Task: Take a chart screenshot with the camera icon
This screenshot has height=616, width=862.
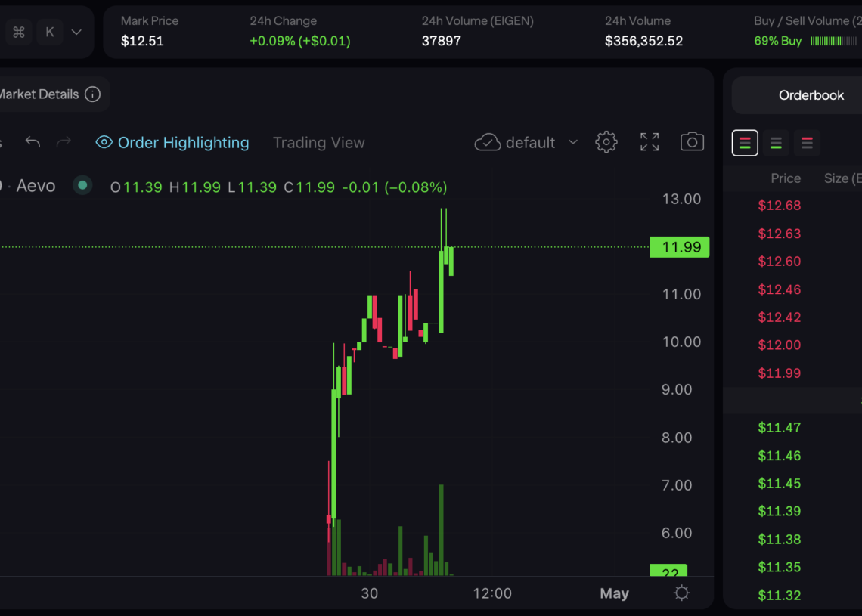Action: 692,141
